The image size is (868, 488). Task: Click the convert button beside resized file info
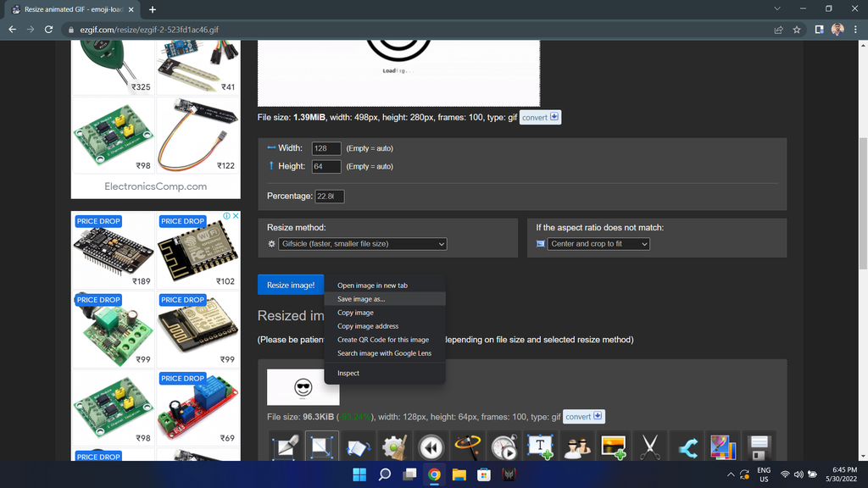click(583, 417)
